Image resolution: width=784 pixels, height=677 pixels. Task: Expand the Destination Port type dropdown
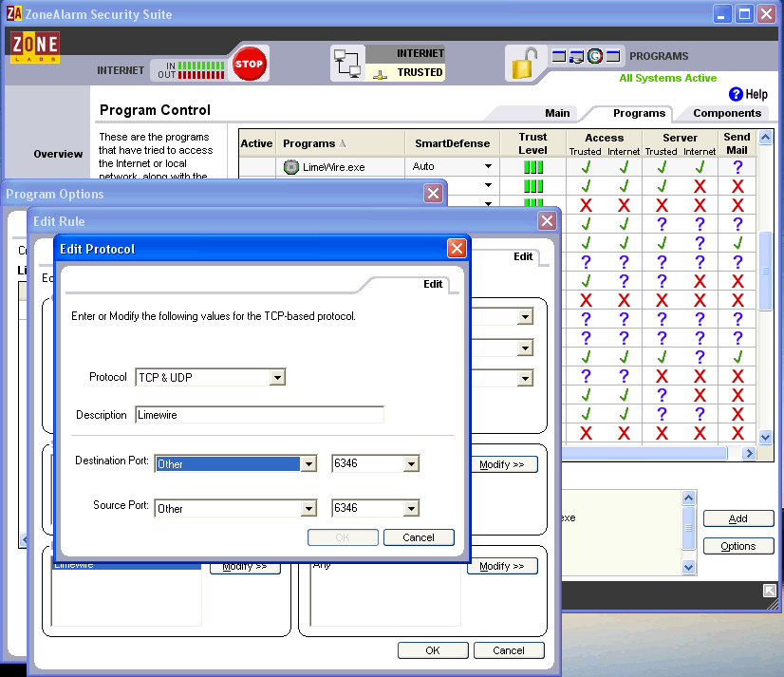(x=308, y=464)
